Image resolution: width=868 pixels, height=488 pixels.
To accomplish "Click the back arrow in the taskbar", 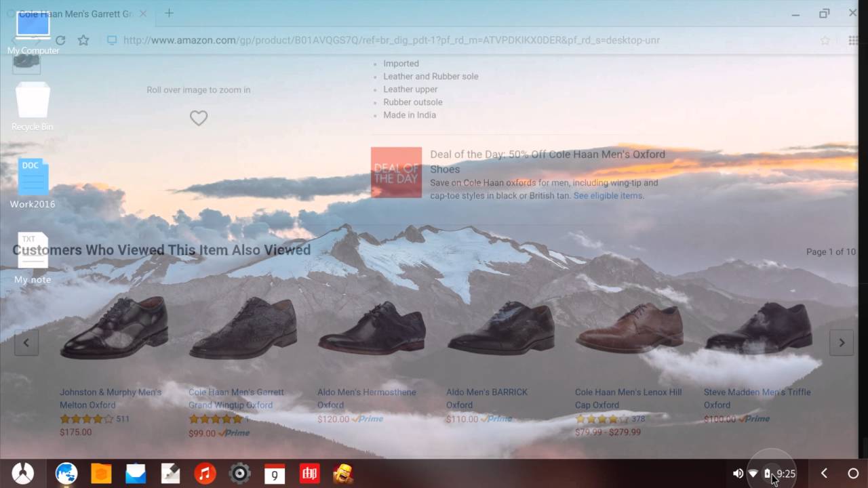I will (x=824, y=474).
